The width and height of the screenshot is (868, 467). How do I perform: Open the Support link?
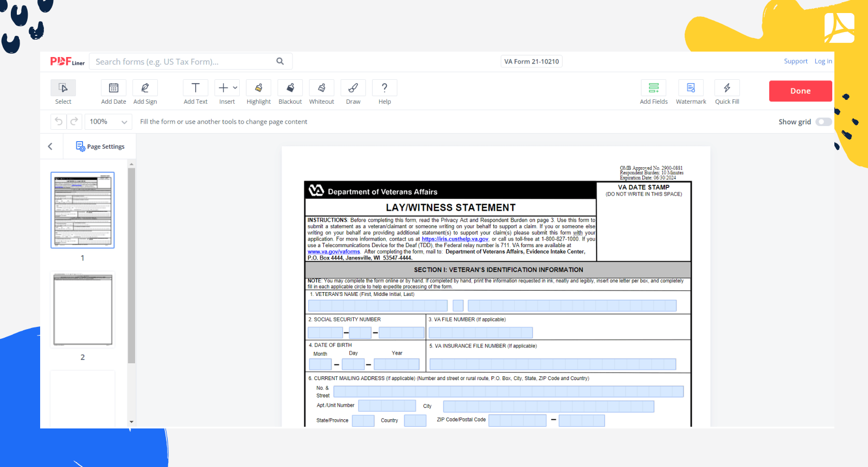(795, 61)
